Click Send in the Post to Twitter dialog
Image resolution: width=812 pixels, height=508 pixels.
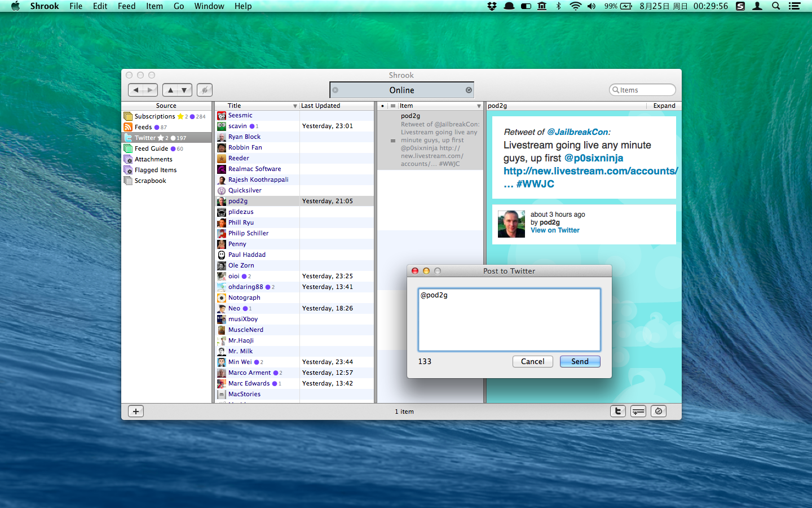(580, 361)
